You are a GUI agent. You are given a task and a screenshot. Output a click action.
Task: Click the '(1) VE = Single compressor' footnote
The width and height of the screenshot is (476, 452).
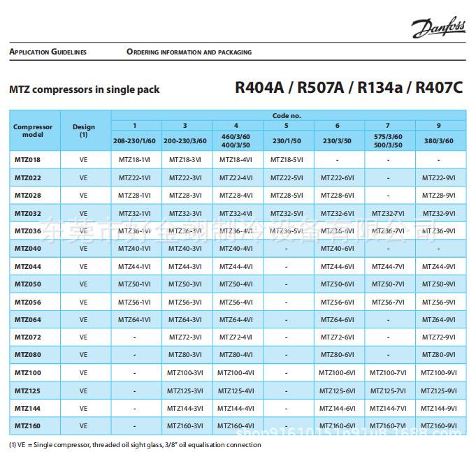coord(136,445)
